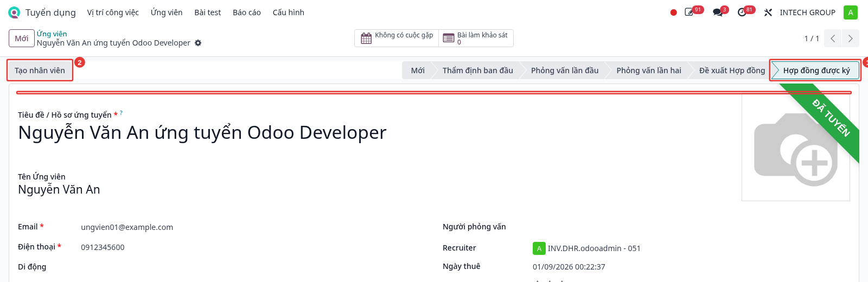
Task: Switch company via INTECH GROUP
Action: click(x=807, y=12)
